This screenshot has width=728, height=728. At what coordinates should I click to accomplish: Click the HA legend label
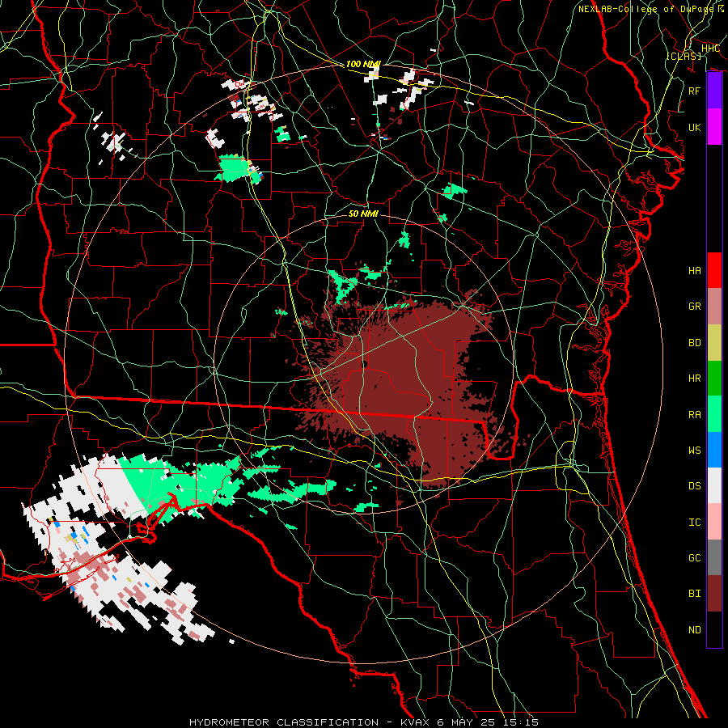[x=694, y=271]
